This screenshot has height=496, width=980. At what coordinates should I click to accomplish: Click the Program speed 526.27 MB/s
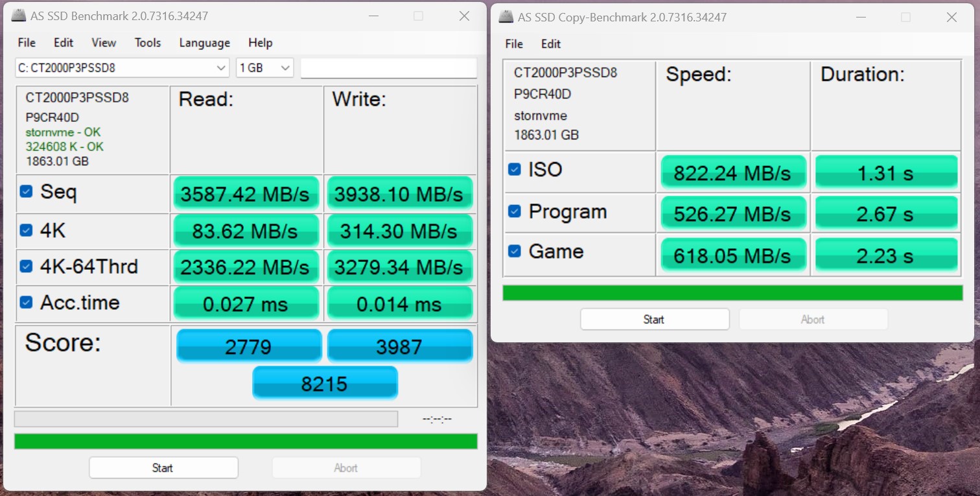tap(732, 213)
